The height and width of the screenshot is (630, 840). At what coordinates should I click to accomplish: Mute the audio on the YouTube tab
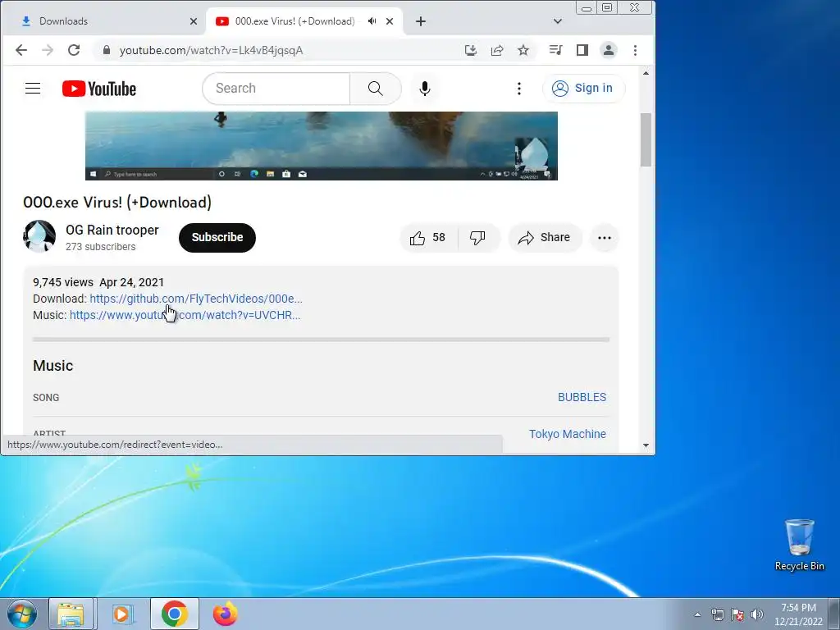(x=372, y=21)
